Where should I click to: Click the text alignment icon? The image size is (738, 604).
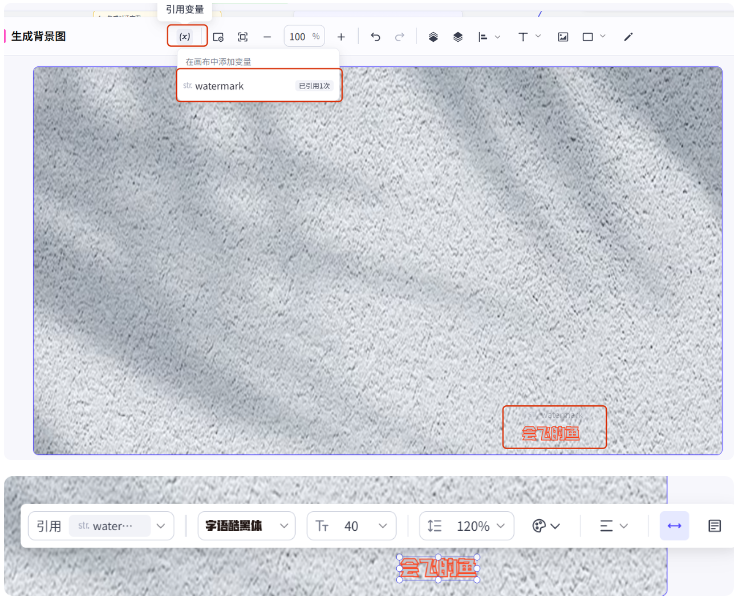tap(606, 525)
